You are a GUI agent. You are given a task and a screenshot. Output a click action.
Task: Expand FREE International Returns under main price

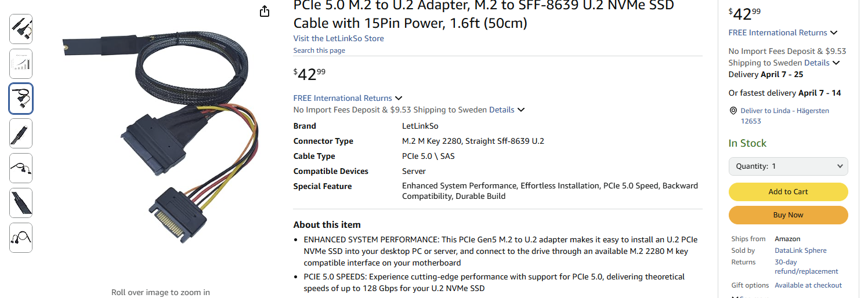pos(399,99)
